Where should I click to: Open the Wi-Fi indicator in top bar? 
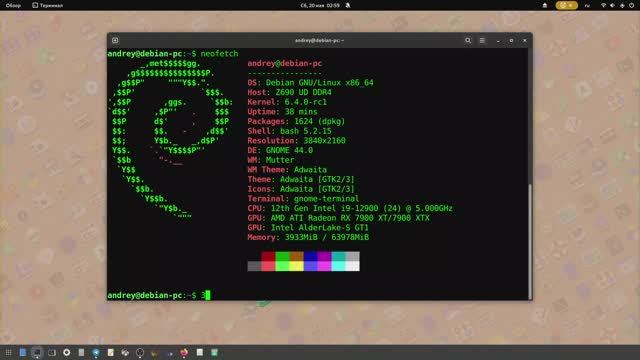coord(603,5)
